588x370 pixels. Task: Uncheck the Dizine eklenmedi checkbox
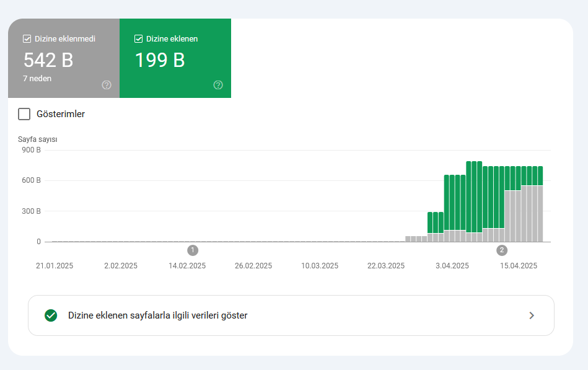point(27,38)
